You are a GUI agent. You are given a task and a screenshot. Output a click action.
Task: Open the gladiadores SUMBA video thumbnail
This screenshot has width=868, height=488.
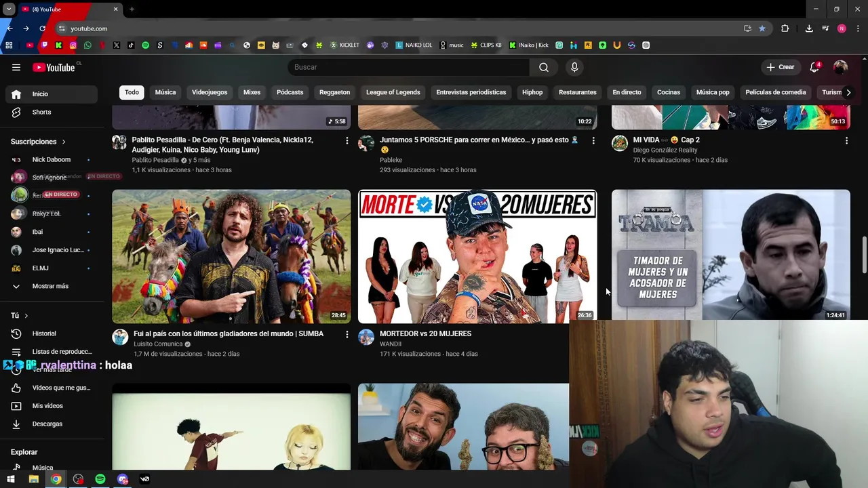tap(231, 256)
